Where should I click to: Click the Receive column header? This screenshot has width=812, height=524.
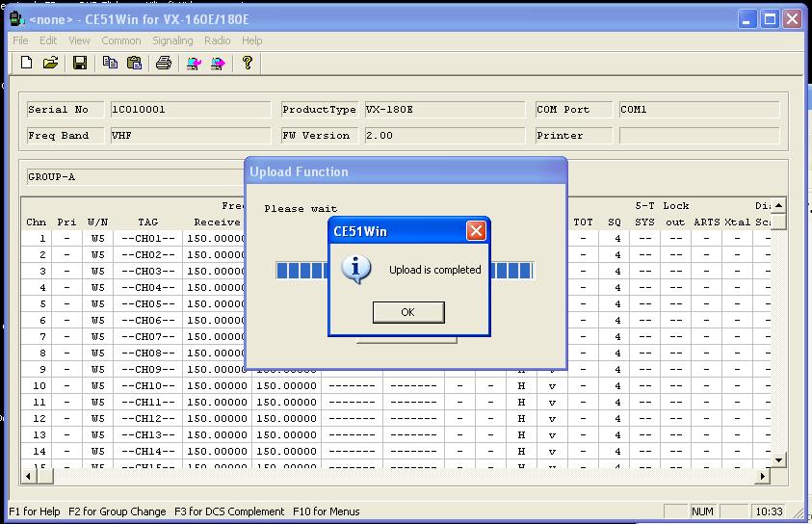(x=217, y=223)
